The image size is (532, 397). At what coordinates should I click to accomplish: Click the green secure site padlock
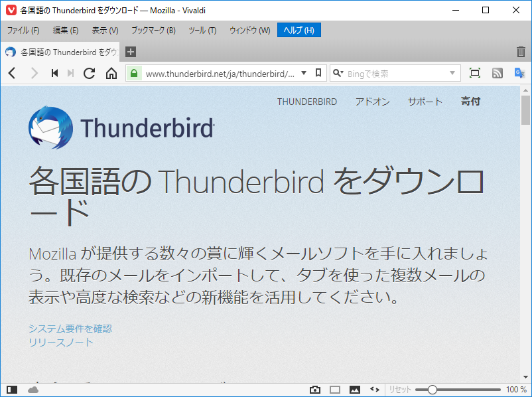pos(134,73)
